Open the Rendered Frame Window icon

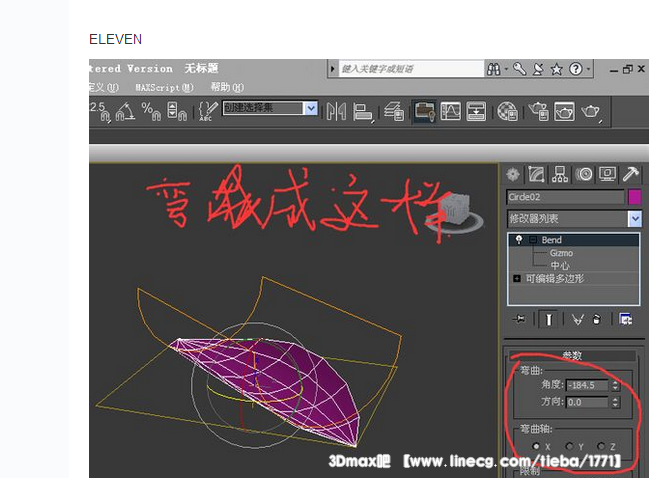pyautogui.click(x=564, y=111)
